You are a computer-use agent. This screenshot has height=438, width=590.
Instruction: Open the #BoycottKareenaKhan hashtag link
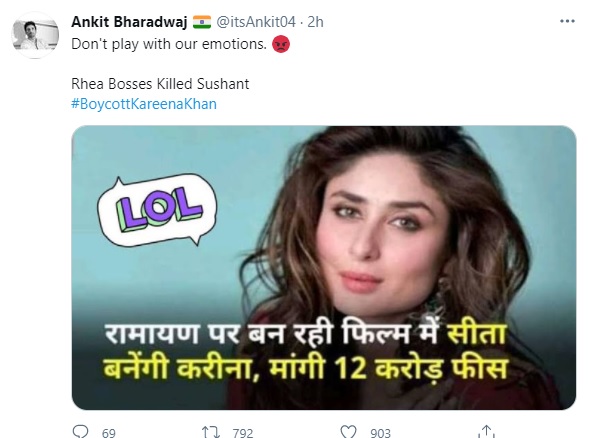coord(144,104)
